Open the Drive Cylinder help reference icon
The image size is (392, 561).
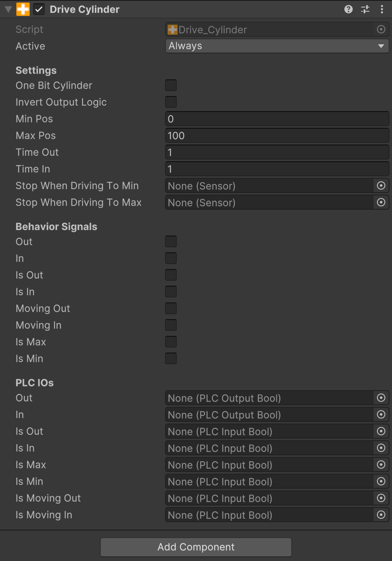tap(348, 9)
